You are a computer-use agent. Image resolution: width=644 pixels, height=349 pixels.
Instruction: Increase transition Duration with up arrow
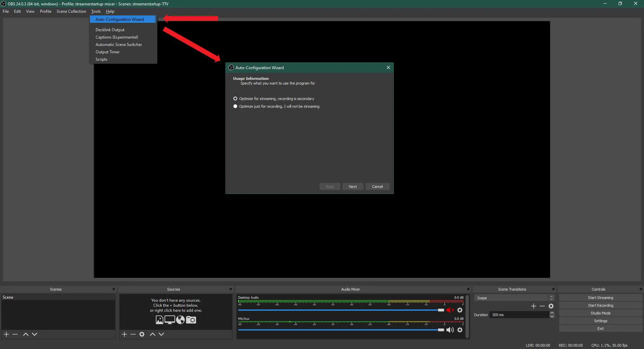click(x=552, y=313)
